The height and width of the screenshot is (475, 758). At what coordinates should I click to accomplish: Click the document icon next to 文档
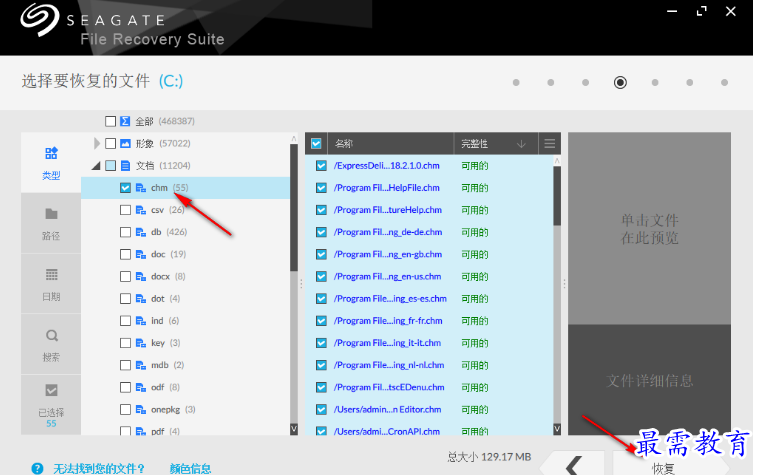coord(125,165)
